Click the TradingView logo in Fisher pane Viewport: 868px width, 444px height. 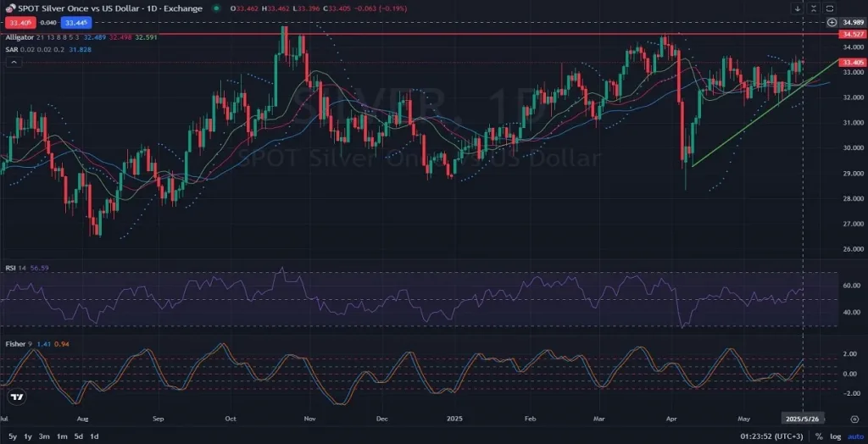17,397
